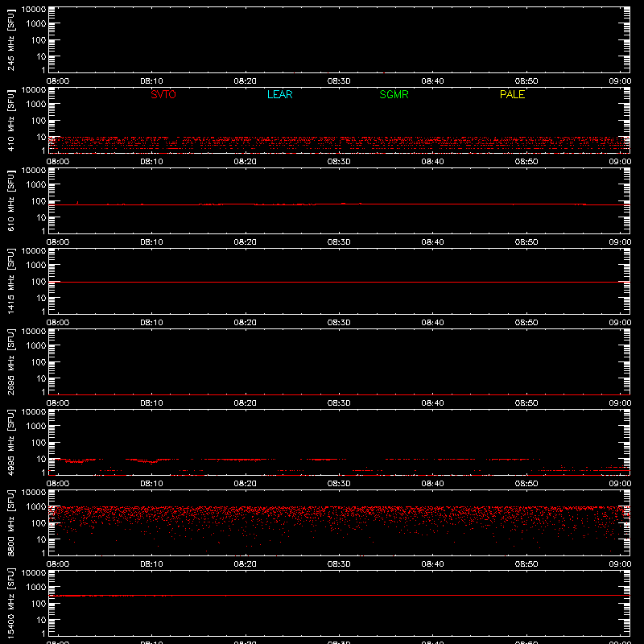The image size is (644, 644).
Task: Click 08:00 tick under the 8800 MHz plot
Action: pyautogui.click(x=58, y=564)
